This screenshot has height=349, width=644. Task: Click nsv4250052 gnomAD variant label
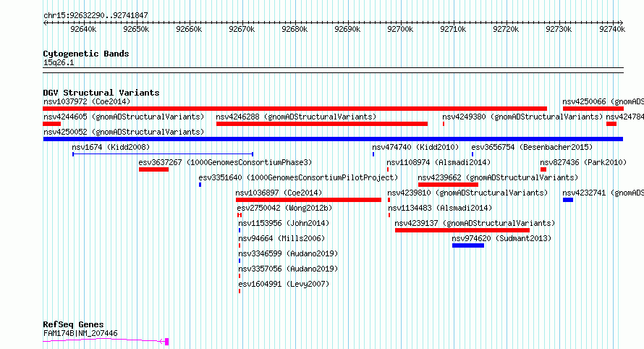(x=124, y=132)
